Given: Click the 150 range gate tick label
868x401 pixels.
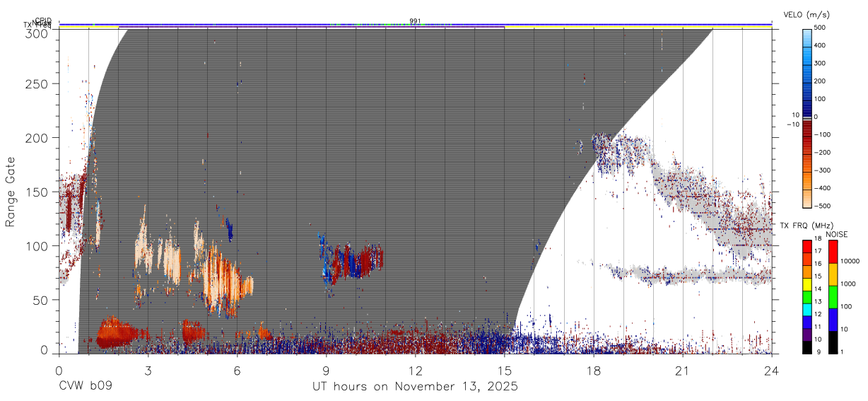Looking at the screenshot, I should tap(39, 192).
